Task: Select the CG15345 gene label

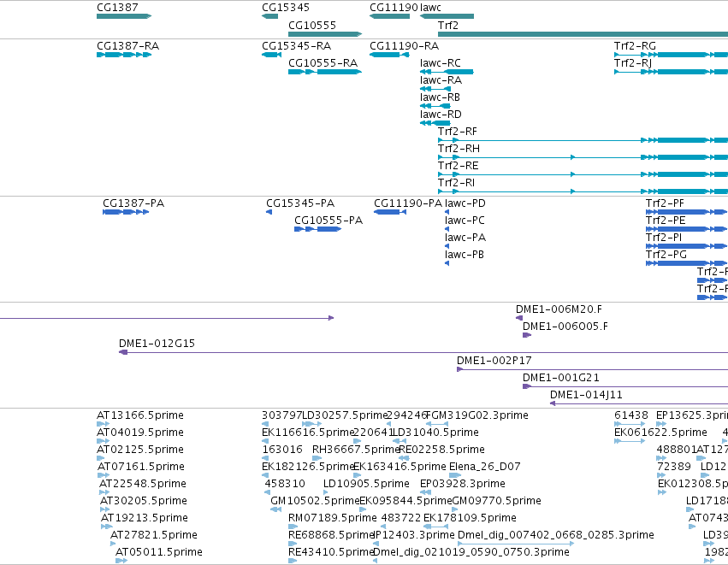Action: pos(286,8)
